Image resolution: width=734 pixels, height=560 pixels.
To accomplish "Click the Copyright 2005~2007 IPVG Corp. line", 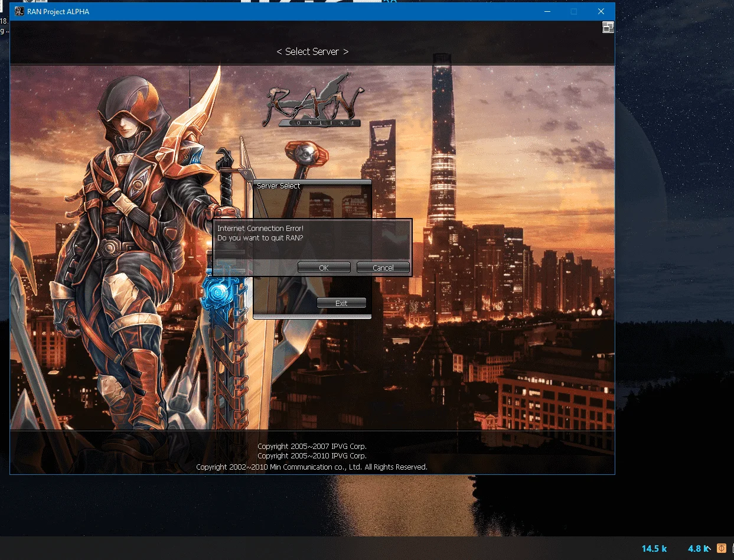I will (x=312, y=447).
